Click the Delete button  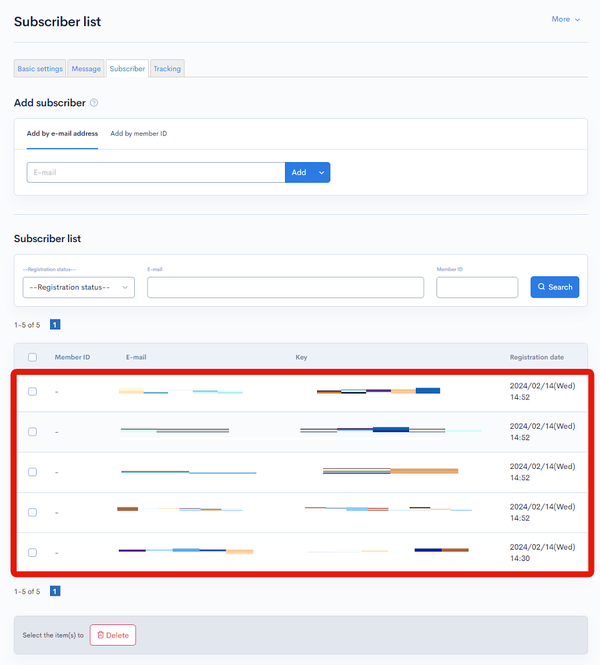[113, 635]
